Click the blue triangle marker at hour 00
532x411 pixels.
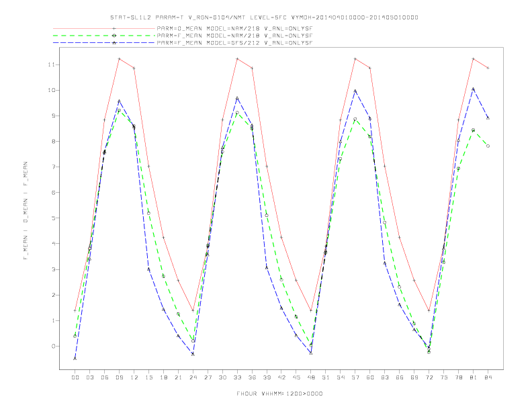pos(75,359)
